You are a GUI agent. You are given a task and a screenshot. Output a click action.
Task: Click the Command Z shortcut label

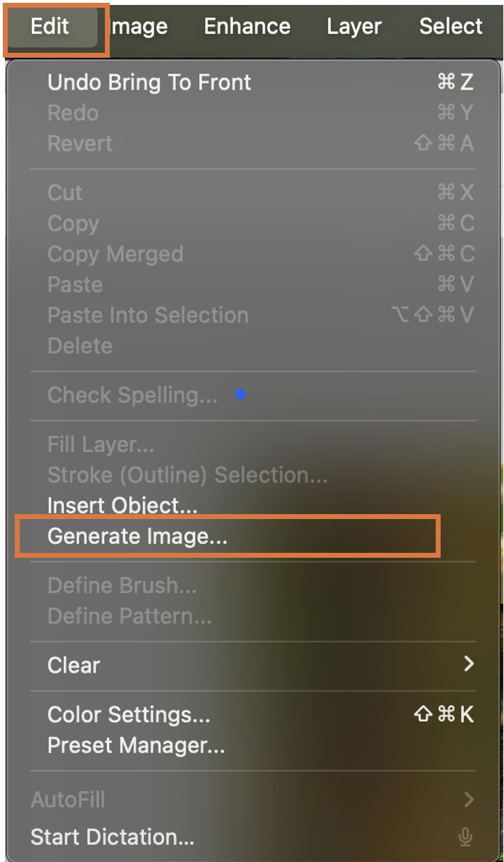point(455,82)
